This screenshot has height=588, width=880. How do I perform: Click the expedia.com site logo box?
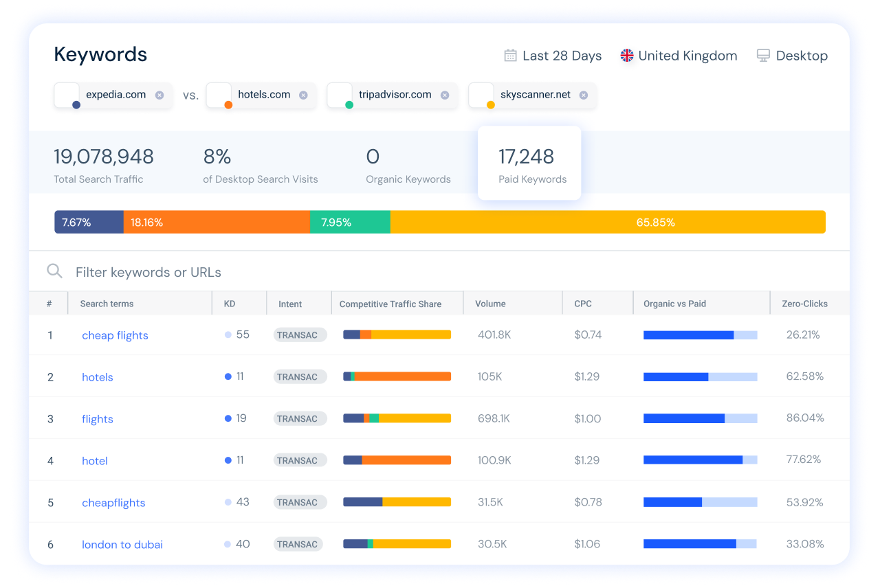pos(67,95)
